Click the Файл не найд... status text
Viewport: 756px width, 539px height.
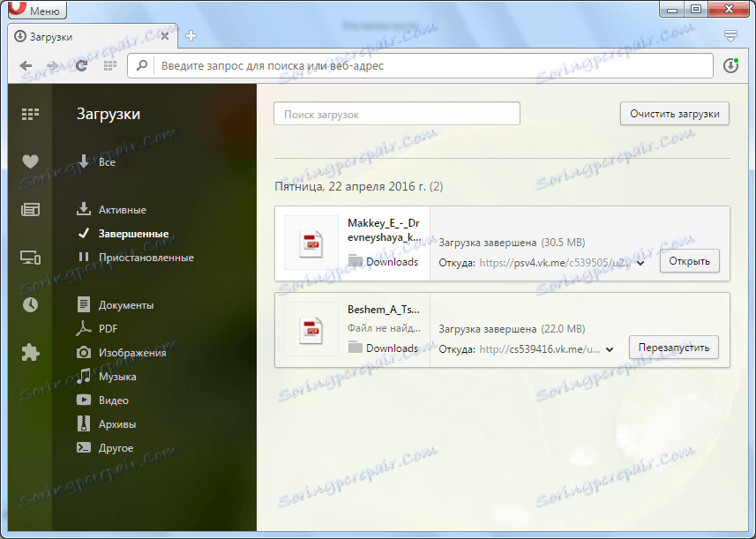pyautogui.click(x=385, y=328)
